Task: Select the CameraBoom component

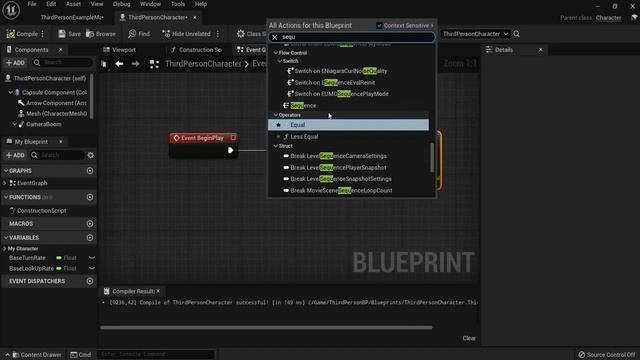Action: click(40, 124)
